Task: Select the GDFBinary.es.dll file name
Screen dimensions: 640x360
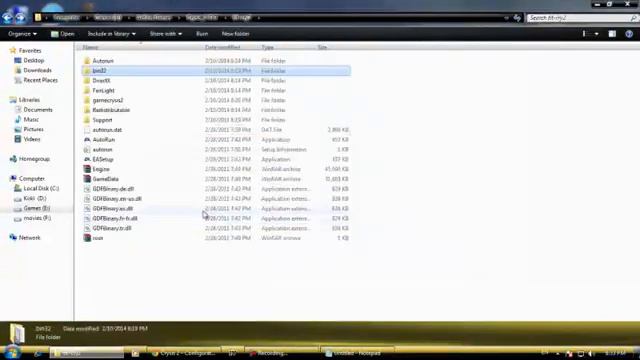Action: click(112, 209)
